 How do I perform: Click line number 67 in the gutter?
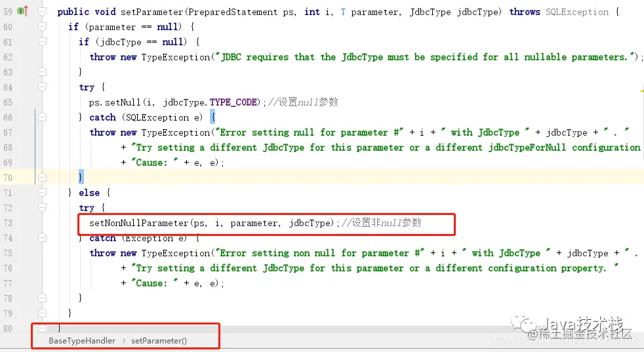coord(8,132)
